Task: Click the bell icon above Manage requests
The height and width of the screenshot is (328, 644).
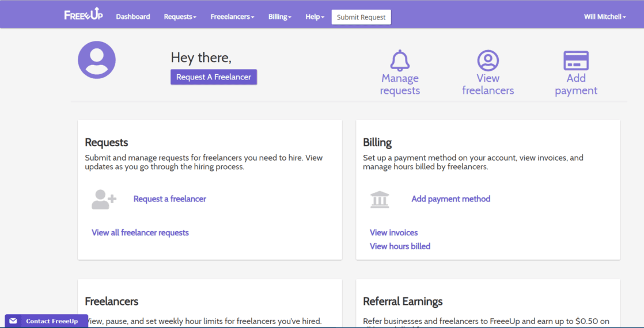Action: [400, 61]
